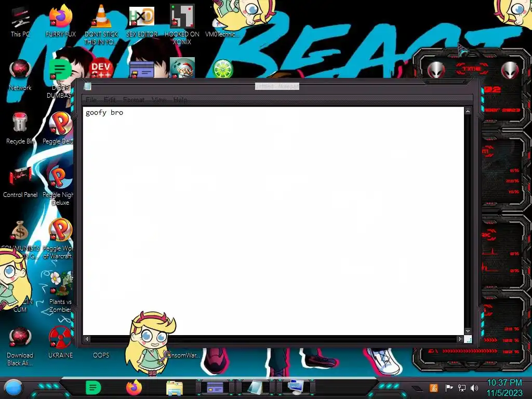Viewport: 532px width, 399px height.
Task: Open the taskbar clock showing 10:37 PM
Action: coord(504,388)
